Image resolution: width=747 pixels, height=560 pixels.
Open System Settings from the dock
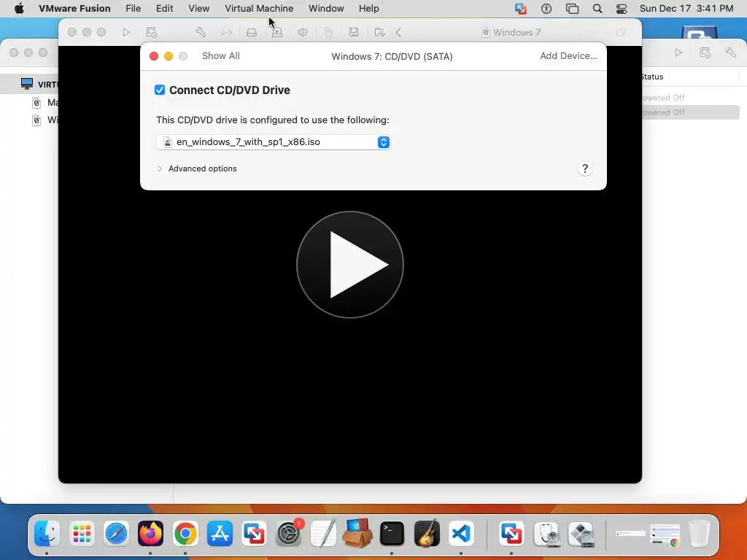click(x=289, y=533)
